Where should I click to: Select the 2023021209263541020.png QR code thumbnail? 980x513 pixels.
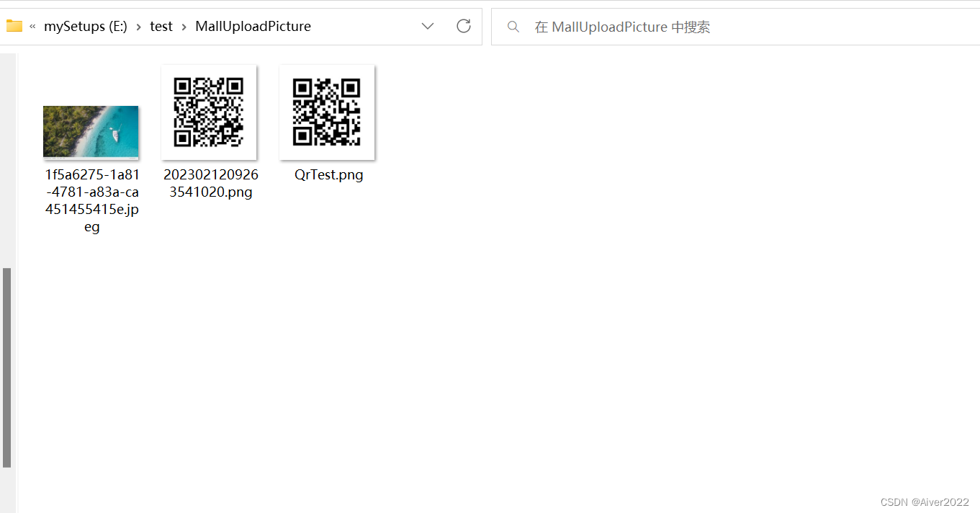tap(209, 112)
